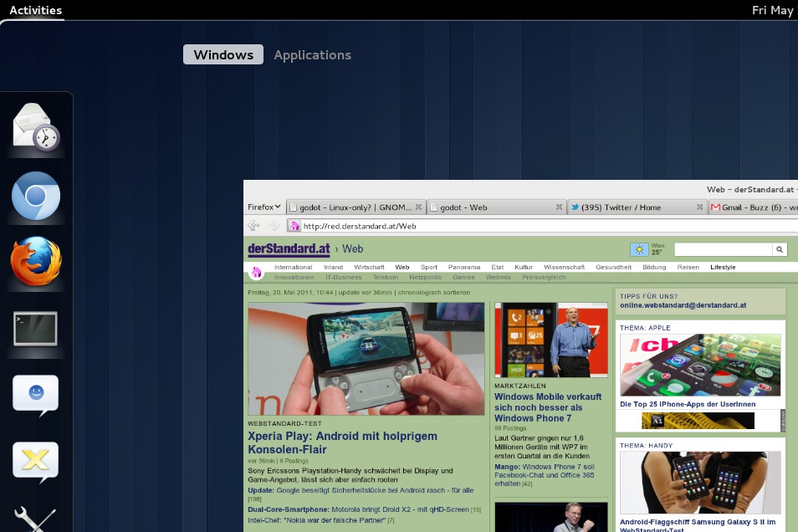
Task: Open the Terminal dash icon
Action: point(35,329)
